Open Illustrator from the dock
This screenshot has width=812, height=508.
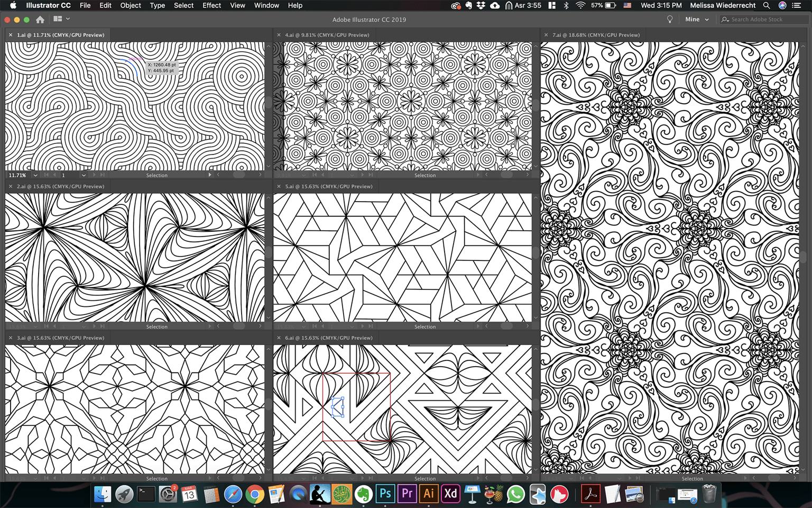(429, 494)
